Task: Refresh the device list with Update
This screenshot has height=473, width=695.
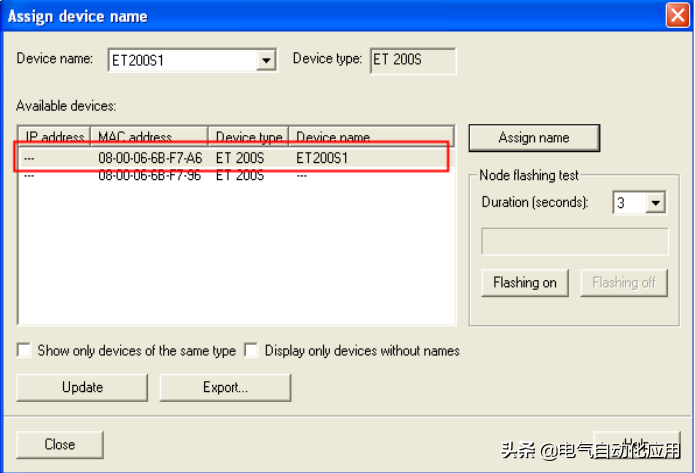Action: [x=82, y=387]
